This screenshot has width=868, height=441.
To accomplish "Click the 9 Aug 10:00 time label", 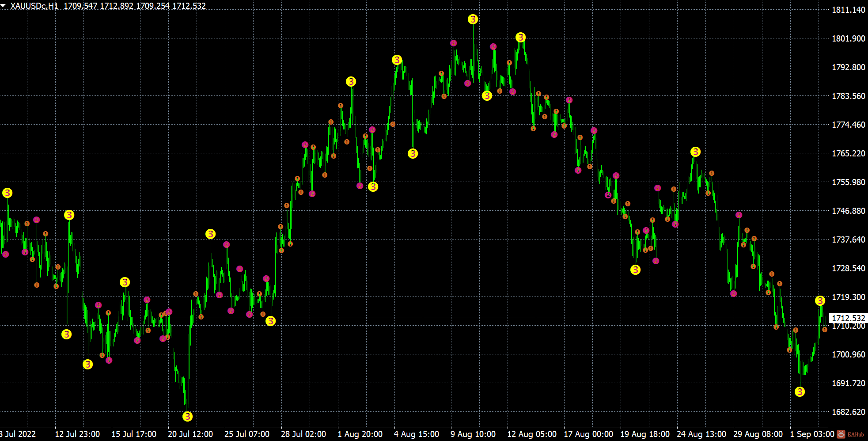I will tap(473, 434).
